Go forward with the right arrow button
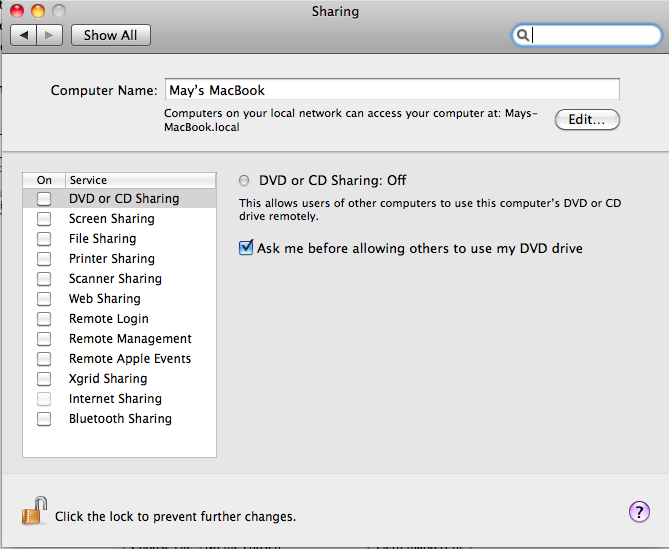 (50, 35)
